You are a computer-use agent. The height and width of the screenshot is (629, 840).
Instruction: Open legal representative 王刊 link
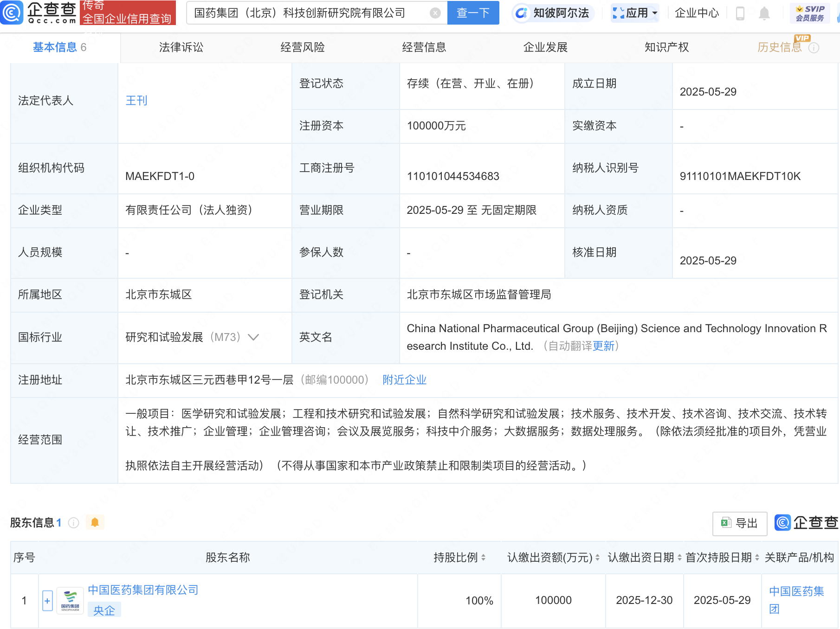pyautogui.click(x=136, y=101)
